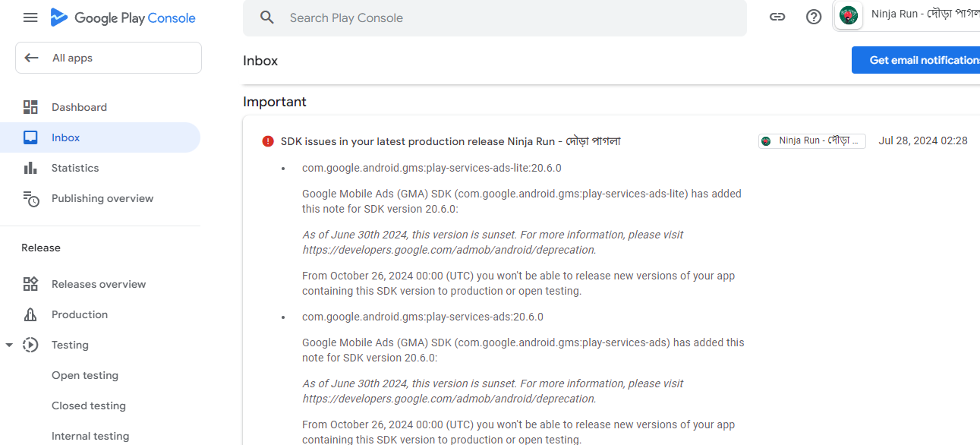Click the play-services-ads:20.6.0 entry
This screenshot has width=980, height=445.
click(x=423, y=317)
